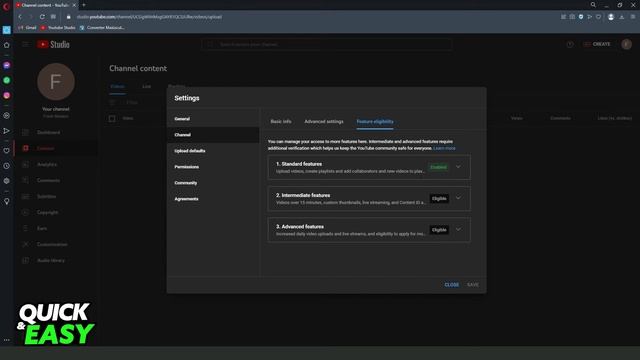Click the Subtitles icon in the left navigation

(x=25, y=196)
